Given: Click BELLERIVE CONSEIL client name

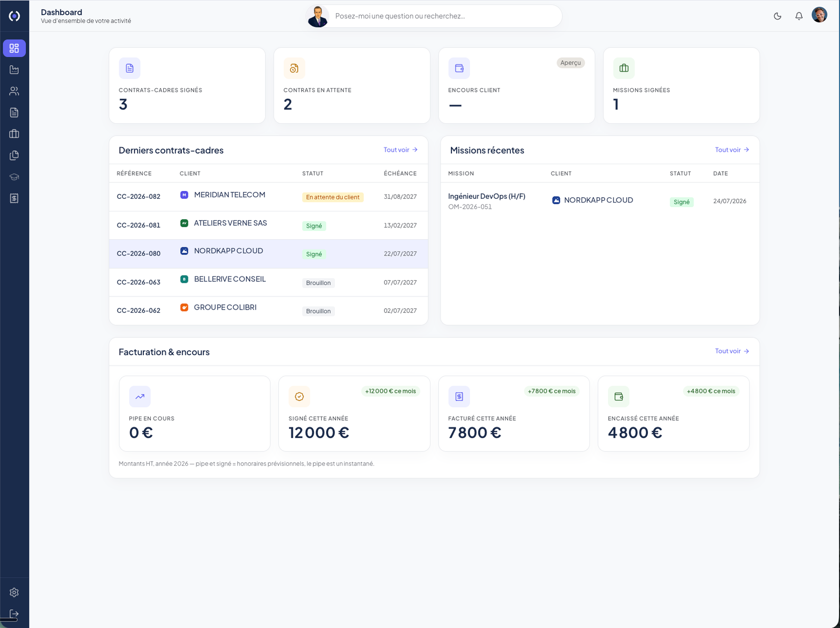Looking at the screenshot, I should point(230,279).
